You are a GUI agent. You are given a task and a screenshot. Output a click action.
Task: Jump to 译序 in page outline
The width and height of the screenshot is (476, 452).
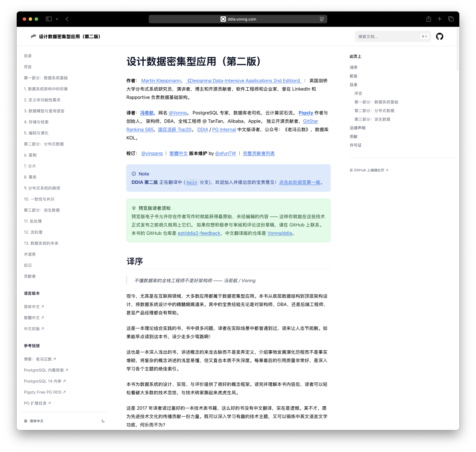click(353, 67)
